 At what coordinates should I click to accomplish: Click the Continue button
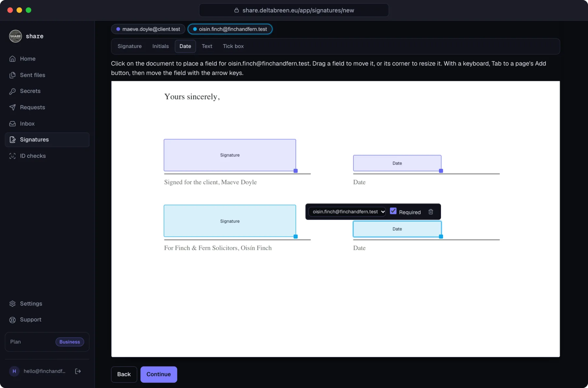tap(159, 374)
